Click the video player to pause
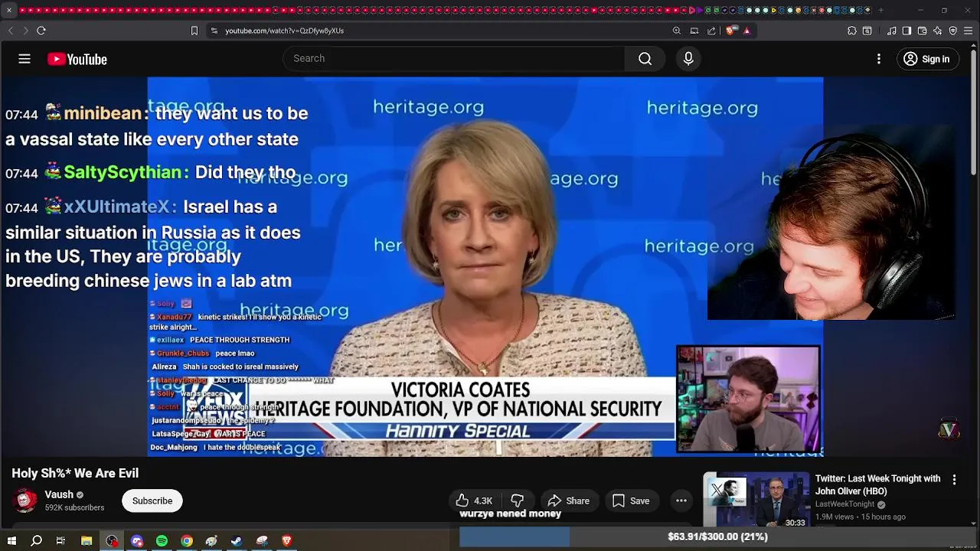Screen dimensions: 980x551 [485, 266]
